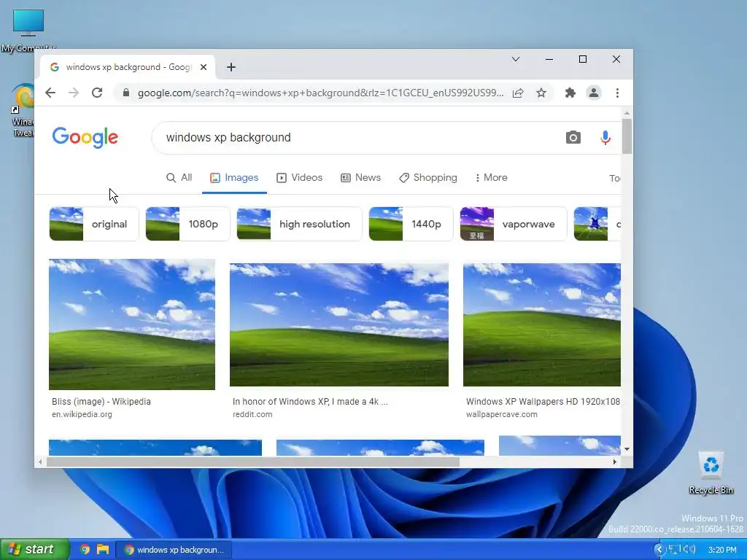This screenshot has height=560, width=747.
Task: Filter images by 'original' chip
Action: point(94,224)
